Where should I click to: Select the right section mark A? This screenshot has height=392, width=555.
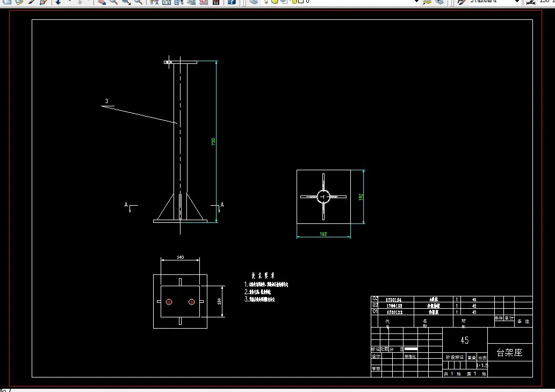tap(222, 204)
